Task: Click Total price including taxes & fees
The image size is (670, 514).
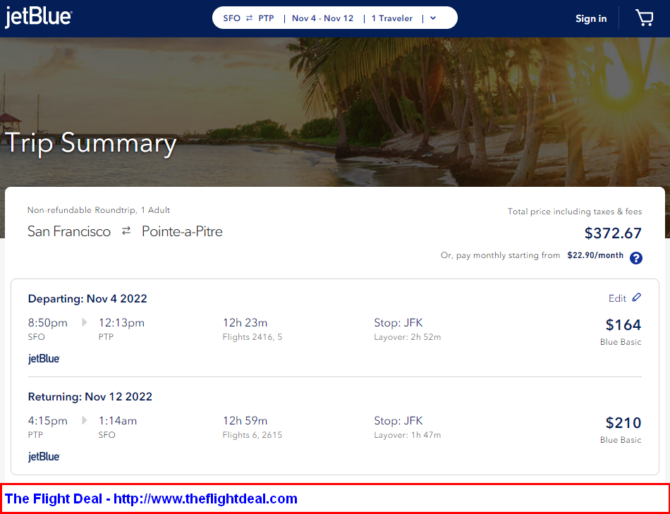Action: [x=575, y=211]
